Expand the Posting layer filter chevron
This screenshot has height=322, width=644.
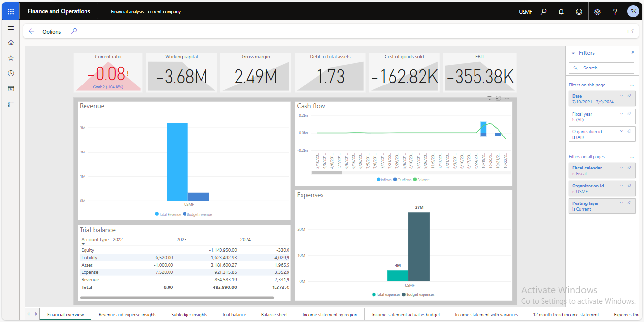pos(621,203)
